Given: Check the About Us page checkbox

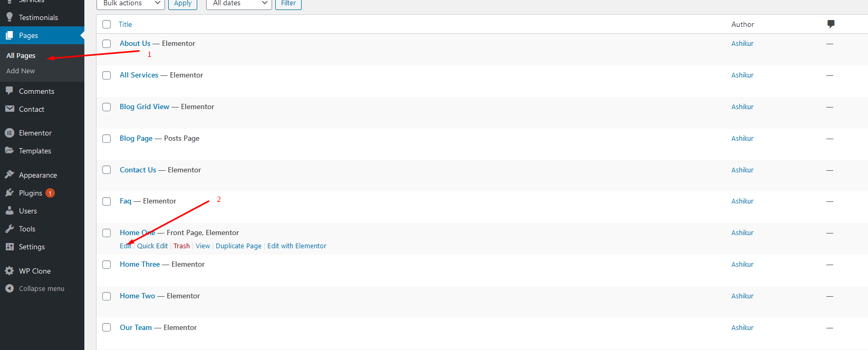Looking at the screenshot, I should coord(107,44).
